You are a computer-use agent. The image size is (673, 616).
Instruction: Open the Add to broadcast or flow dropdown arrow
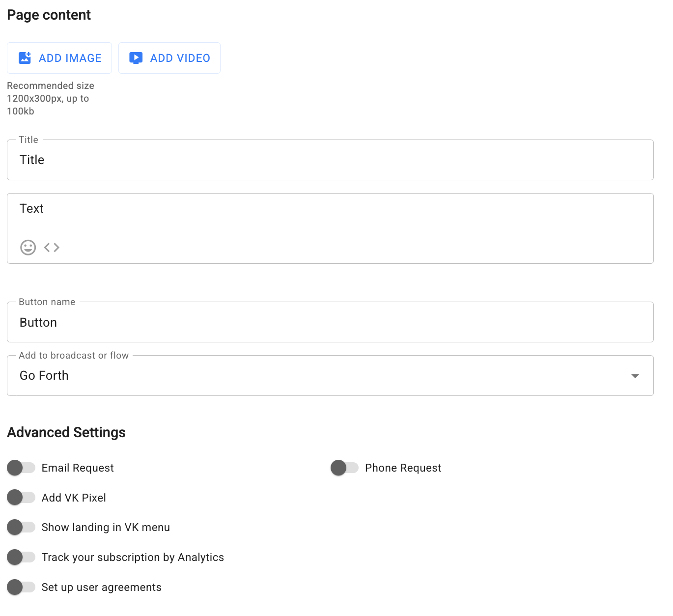click(x=635, y=376)
